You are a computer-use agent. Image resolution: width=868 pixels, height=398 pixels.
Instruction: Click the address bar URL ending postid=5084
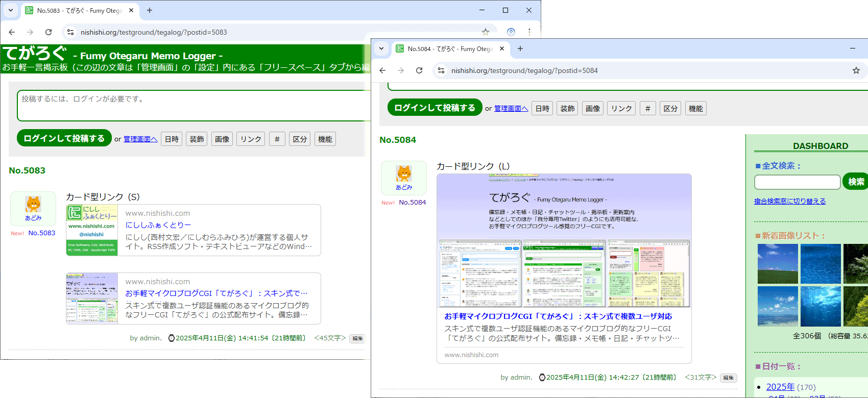[x=524, y=70]
